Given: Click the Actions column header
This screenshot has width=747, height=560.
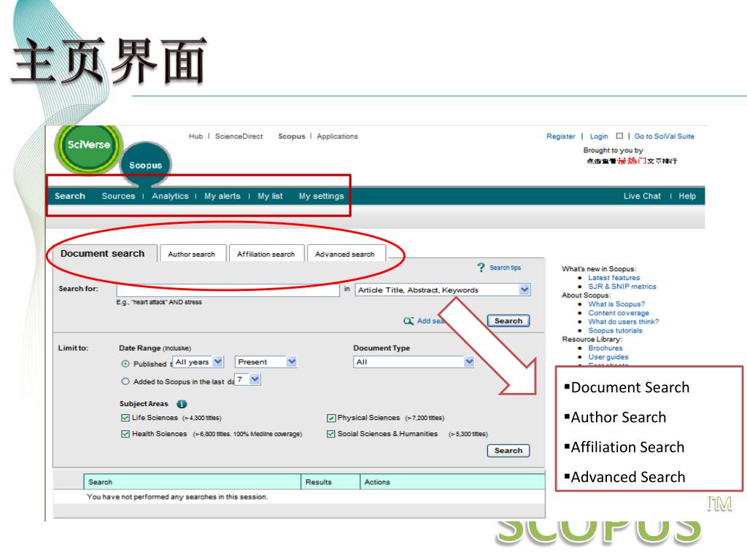Looking at the screenshot, I should 452,482.
